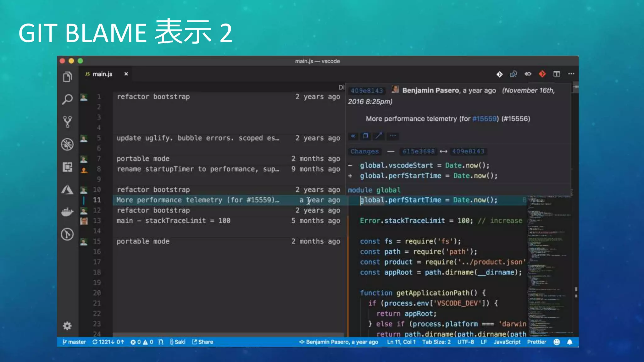
Task: Change Tab Size: 2 setting
Action: click(x=436, y=342)
